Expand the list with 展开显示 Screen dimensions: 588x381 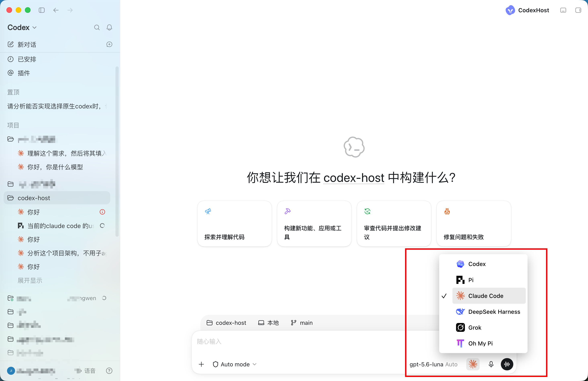(x=30, y=280)
